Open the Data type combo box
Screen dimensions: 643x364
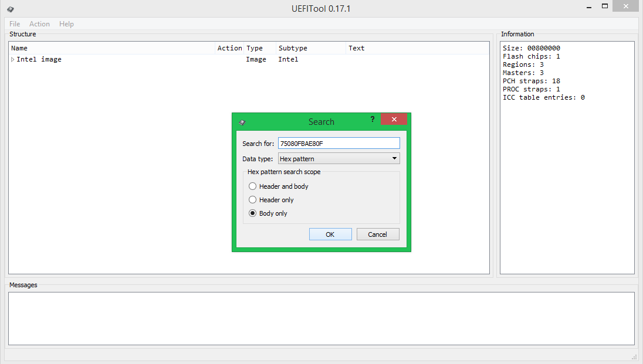click(x=339, y=159)
